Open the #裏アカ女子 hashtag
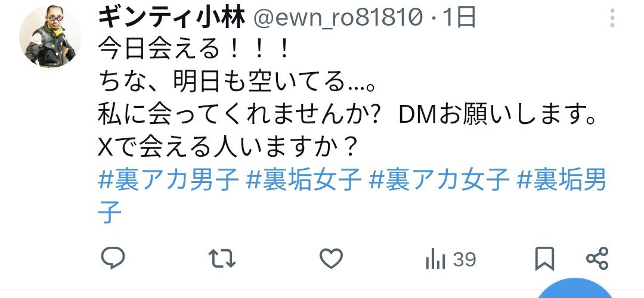The width and height of the screenshot is (644, 298). point(439,181)
